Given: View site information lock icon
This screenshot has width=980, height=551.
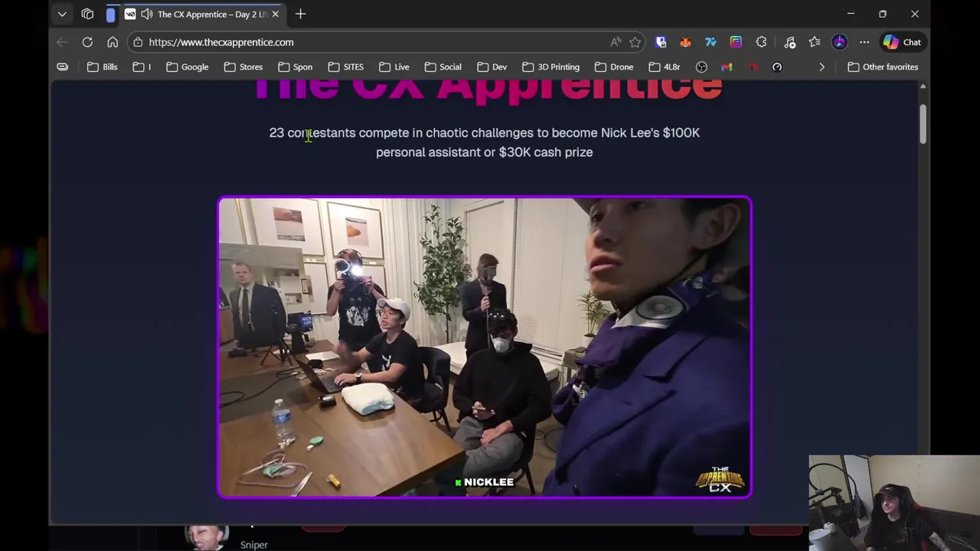Looking at the screenshot, I should tap(137, 42).
